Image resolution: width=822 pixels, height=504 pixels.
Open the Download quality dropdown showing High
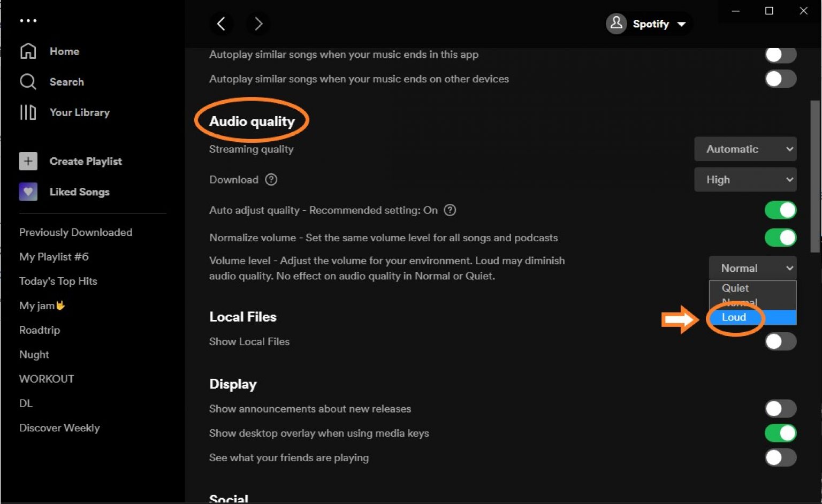pyautogui.click(x=745, y=179)
